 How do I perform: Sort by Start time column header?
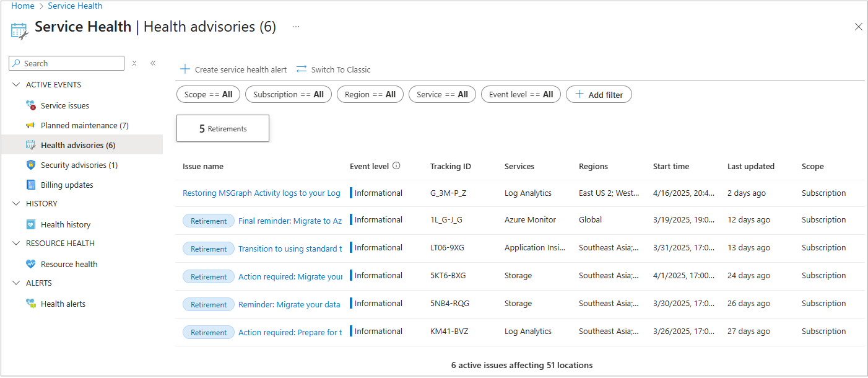tap(671, 166)
